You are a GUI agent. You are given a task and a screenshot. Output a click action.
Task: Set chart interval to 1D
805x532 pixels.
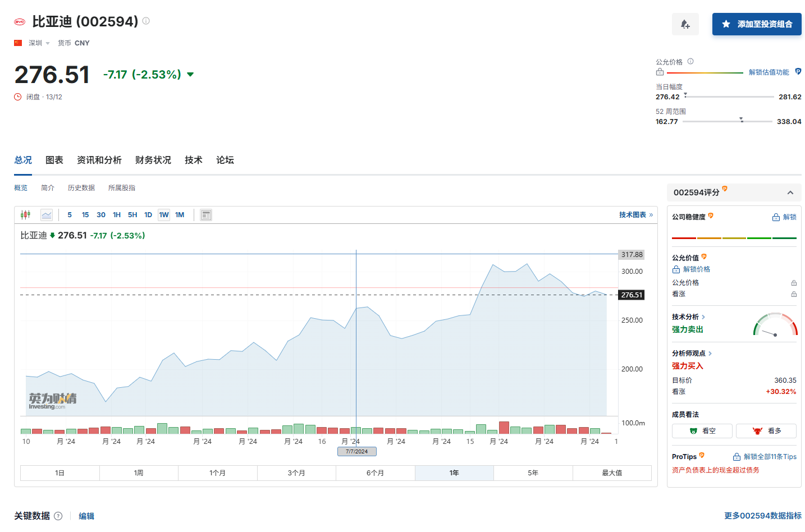pyautogui.click(x=148, y=215)
